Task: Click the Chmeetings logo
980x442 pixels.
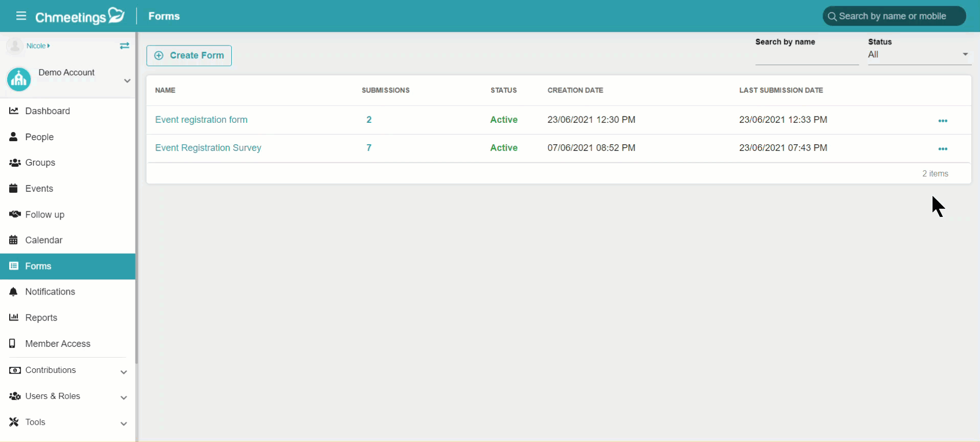Action: tap(80, 16)
